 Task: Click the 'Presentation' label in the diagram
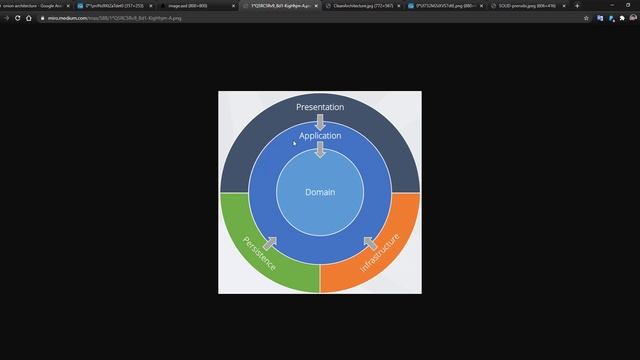click(320, 107)
